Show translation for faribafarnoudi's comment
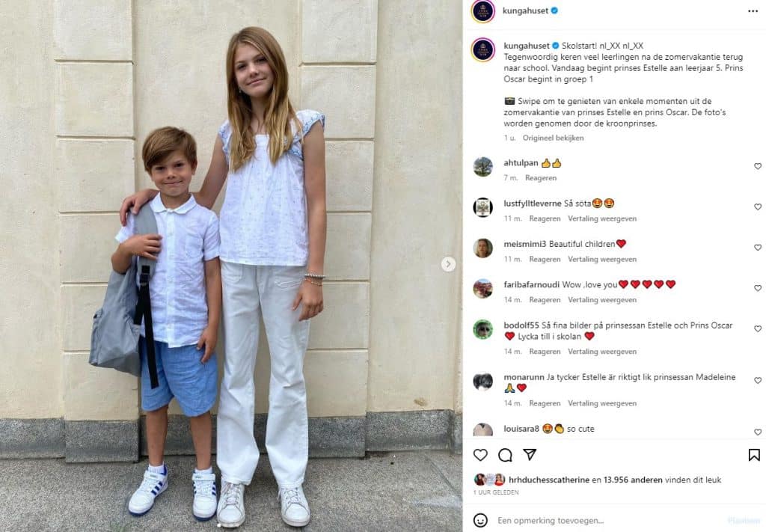This screenshot has width=766, height=532. click(x=602, y=299)
